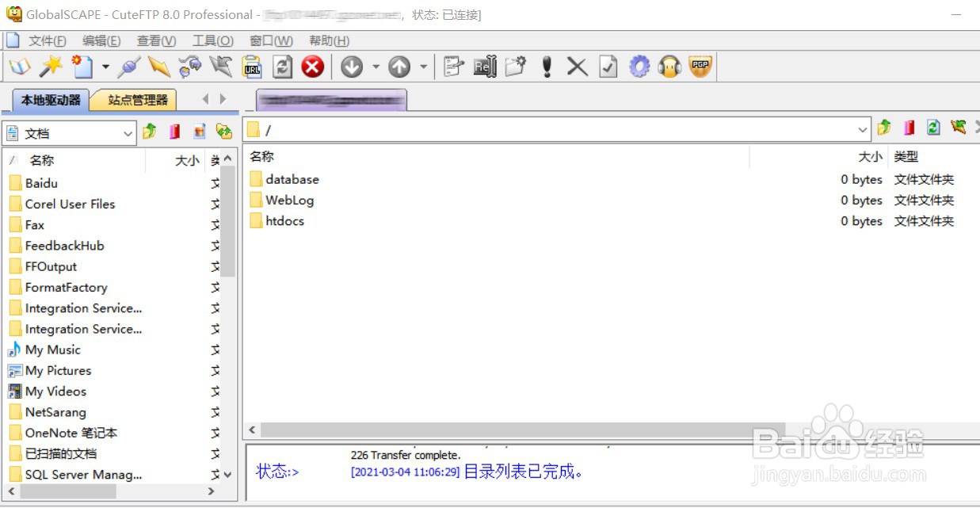Click the Connect plug icon

tap(128, 67)
